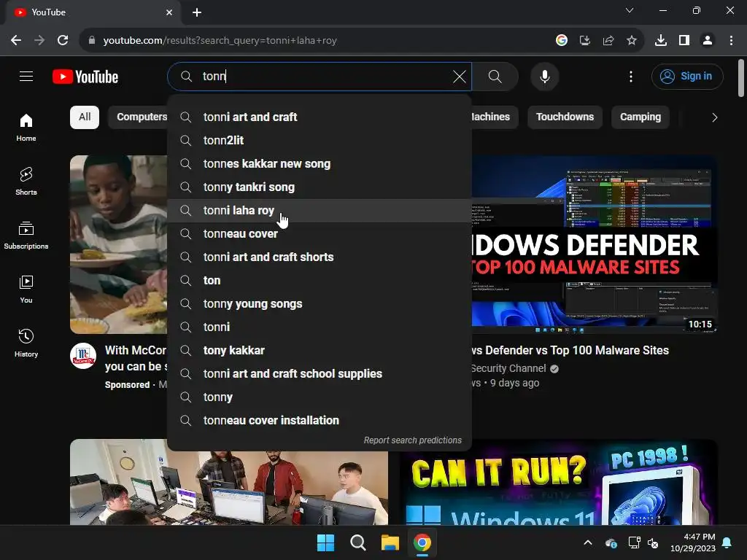This screenshot has height=560, width=747.
Task: Start voice search with the microphone
Action: click(544, 76)
